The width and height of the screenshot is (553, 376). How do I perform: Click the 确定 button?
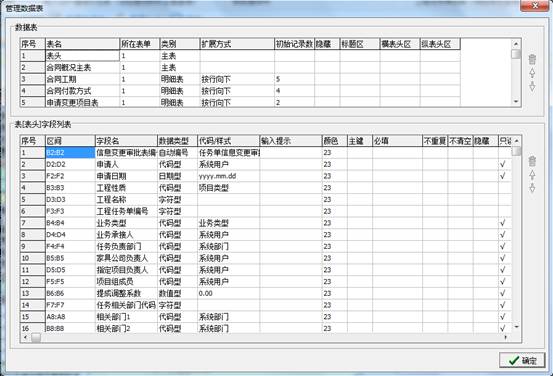click(522, 360)
